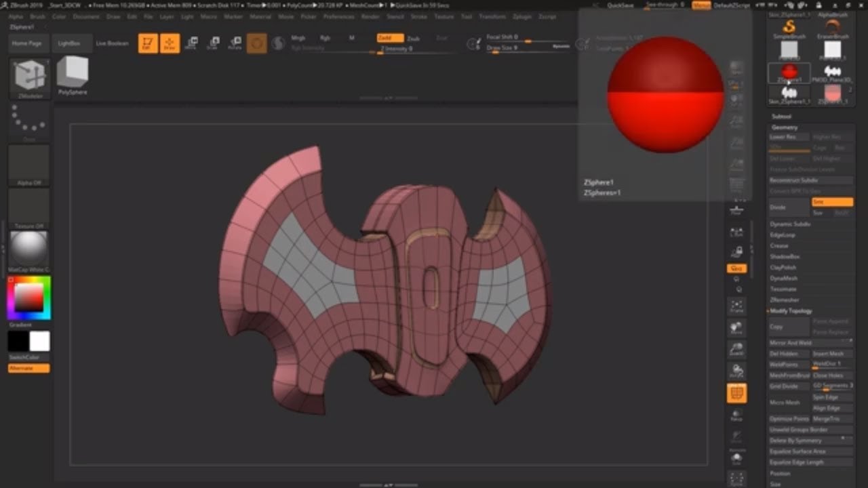Open the Alpha menu
Screen dimensions: 868x488
(x=16, y=16)
